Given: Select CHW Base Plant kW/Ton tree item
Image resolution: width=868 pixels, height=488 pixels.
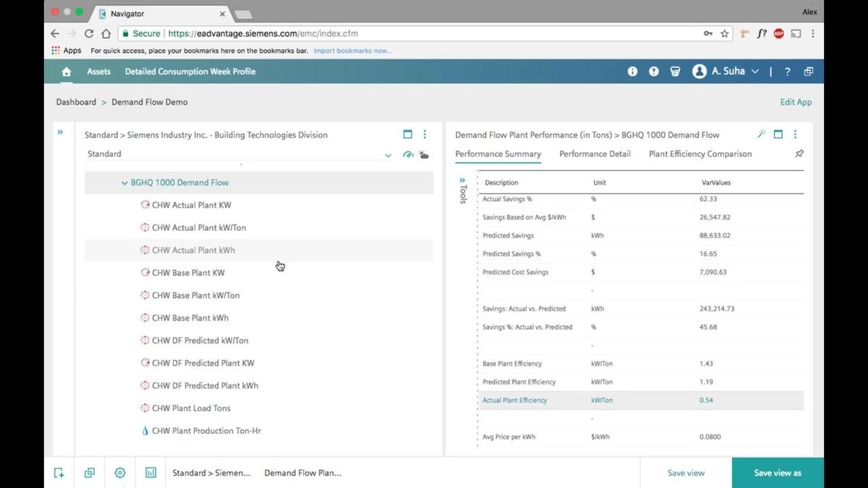Looking at the screenshot, I should pos(195,295).
